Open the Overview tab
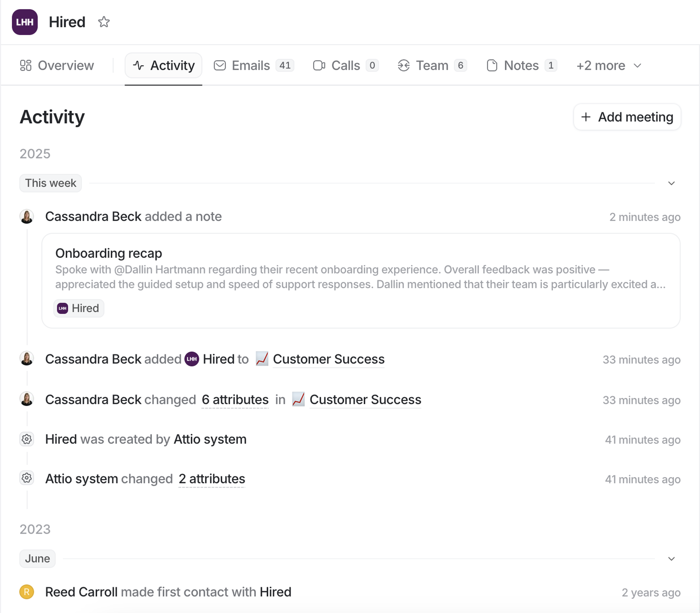Screen dimensions: 700x613 pos(57,65)
